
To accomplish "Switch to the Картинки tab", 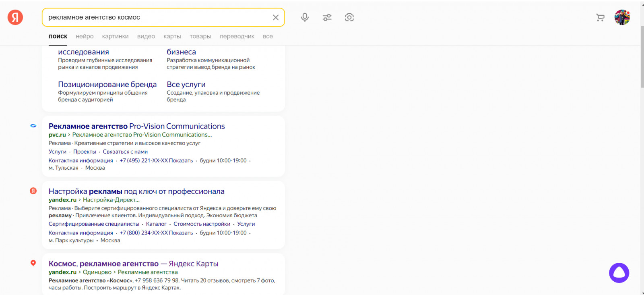I will (115, 36).
